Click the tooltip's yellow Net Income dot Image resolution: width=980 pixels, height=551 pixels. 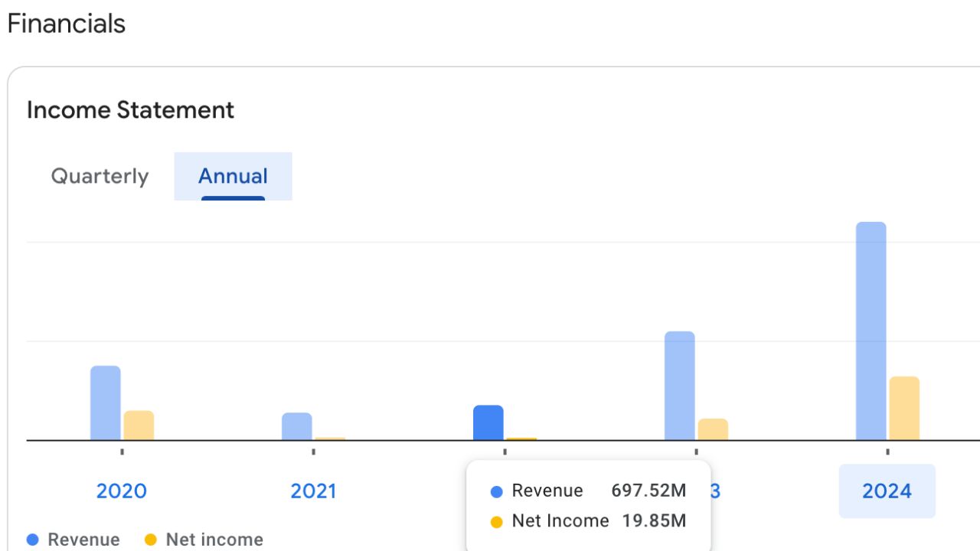point(496,523)
